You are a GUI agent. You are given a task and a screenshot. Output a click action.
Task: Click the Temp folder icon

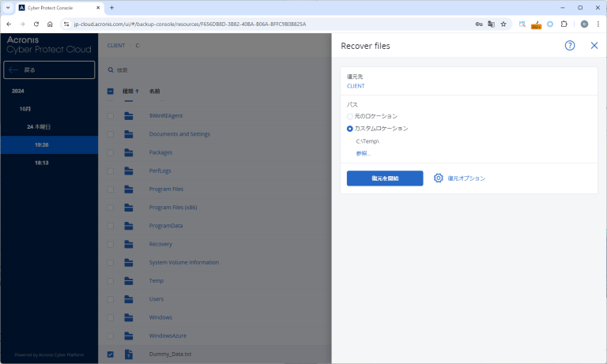129,280
